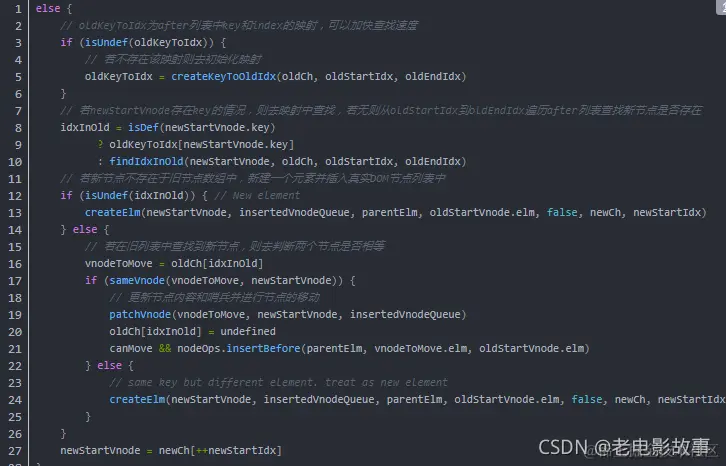
Task: Click the if keyword on line 17
Action: [91, 280]
